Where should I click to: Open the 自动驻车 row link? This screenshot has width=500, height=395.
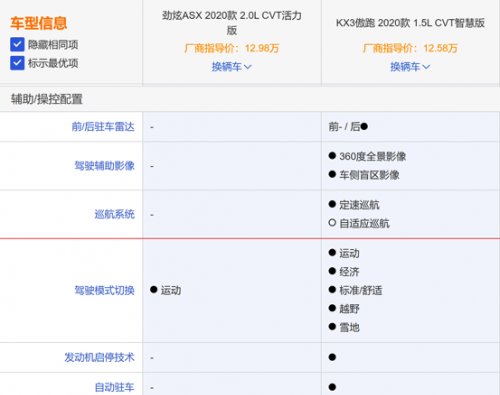(x=114, y=387)
